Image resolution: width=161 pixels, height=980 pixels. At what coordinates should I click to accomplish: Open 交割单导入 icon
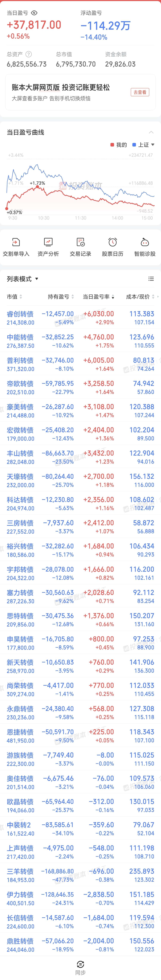(16, 242)
